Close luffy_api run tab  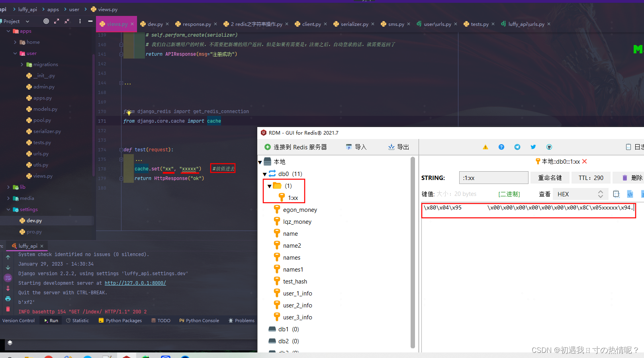[x=42, y=246]
